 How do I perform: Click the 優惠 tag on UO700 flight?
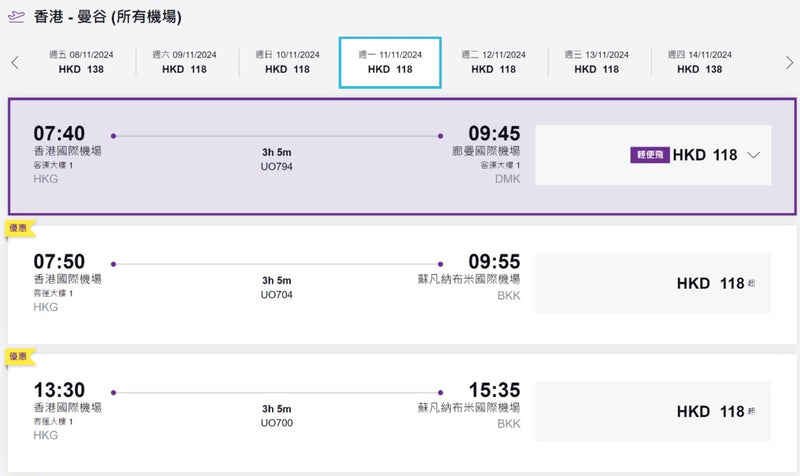pyautogui.click(x=20, y=355)
